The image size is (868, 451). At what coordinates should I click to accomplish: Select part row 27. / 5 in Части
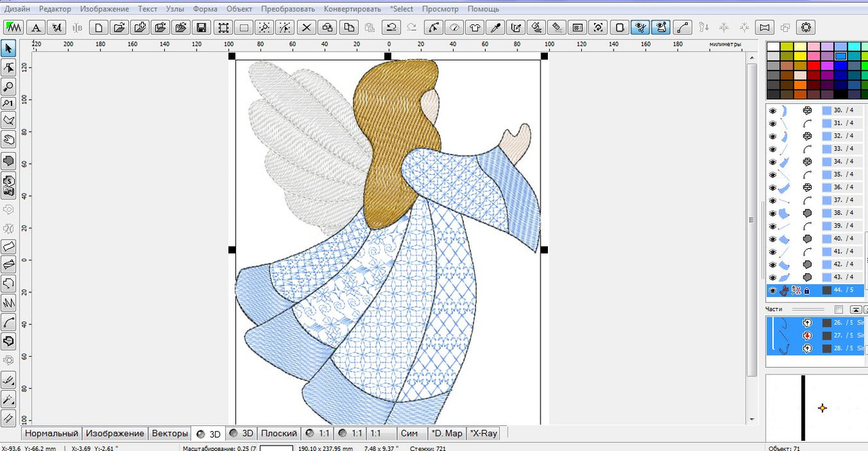click(x=815, y=336)
